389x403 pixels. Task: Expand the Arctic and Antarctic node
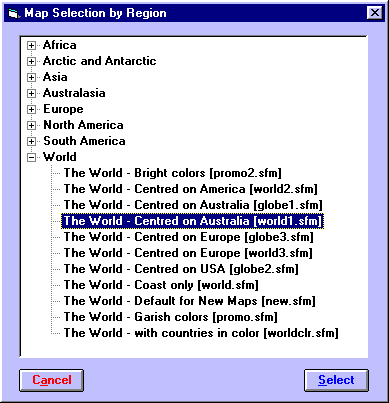[x=31, y=61]
